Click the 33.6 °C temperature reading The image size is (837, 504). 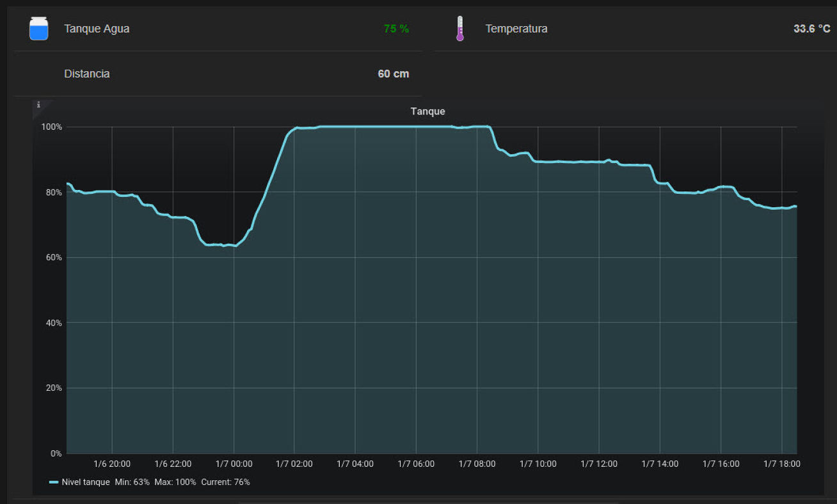(811, 29)
